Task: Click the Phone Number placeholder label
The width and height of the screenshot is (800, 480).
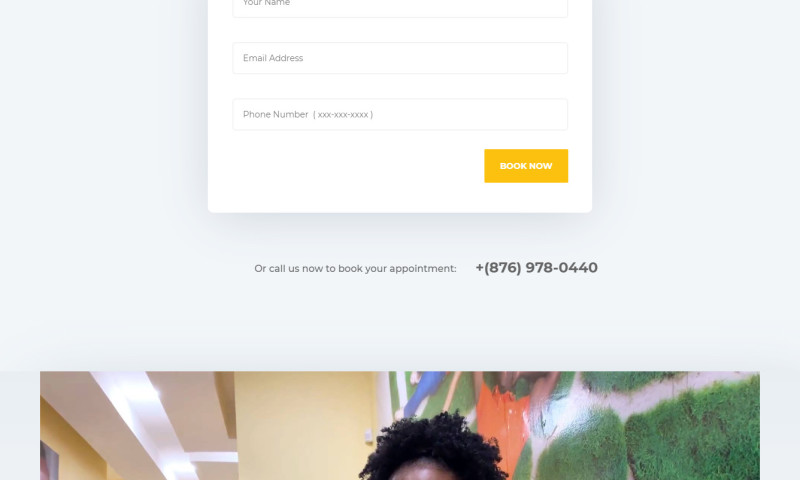Action: [x=276, y=115]
